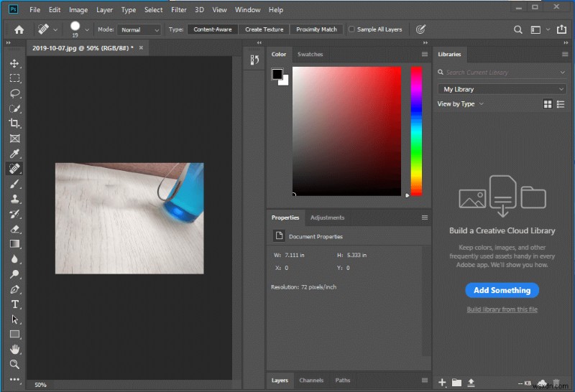Open the Filter menu
This screenshot has width=575, height=392.
point(179,10)
